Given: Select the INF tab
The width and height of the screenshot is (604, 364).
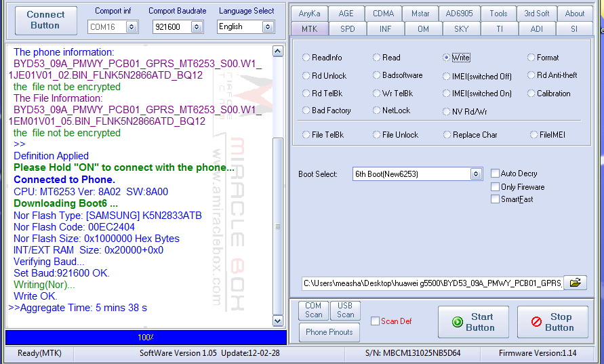Looking at the screenshot, I should click(x=385, y=29).
